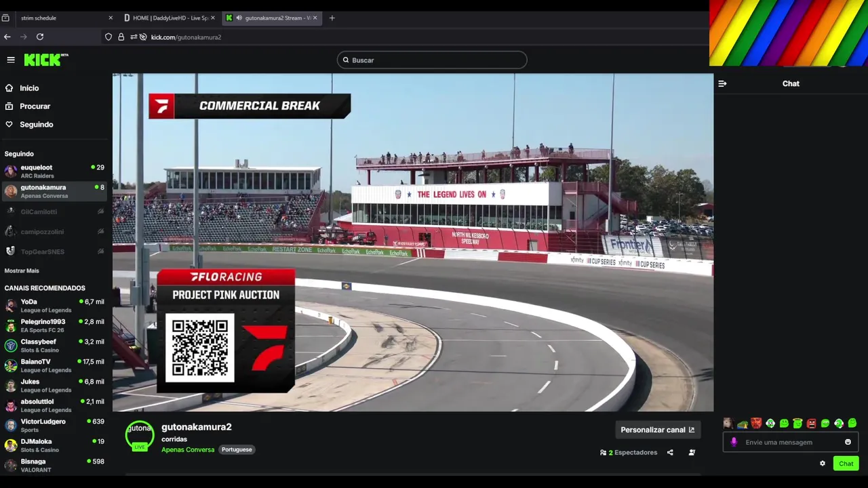Open recommended channel Classybeef

54,346
